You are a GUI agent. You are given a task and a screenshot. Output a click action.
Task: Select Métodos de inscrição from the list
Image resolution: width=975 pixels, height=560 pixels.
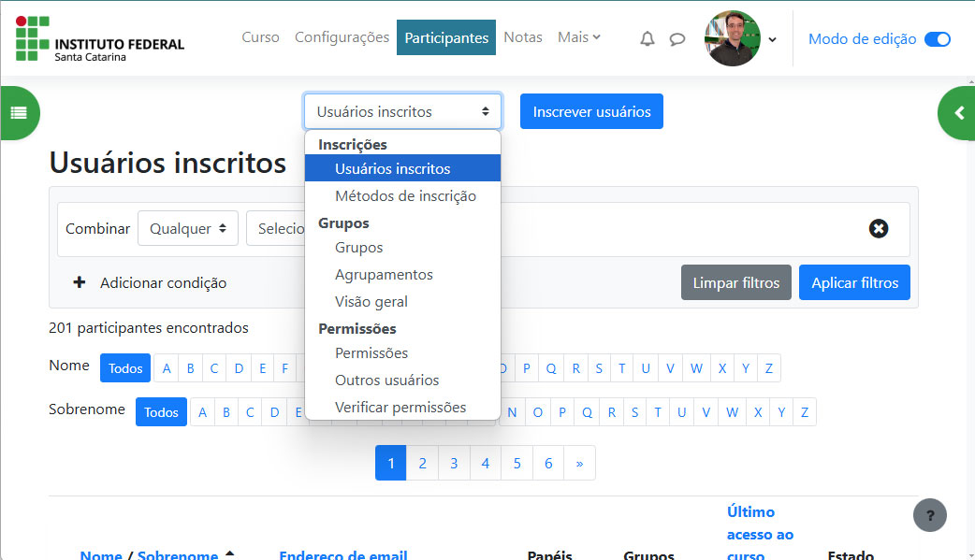point(405,196)
